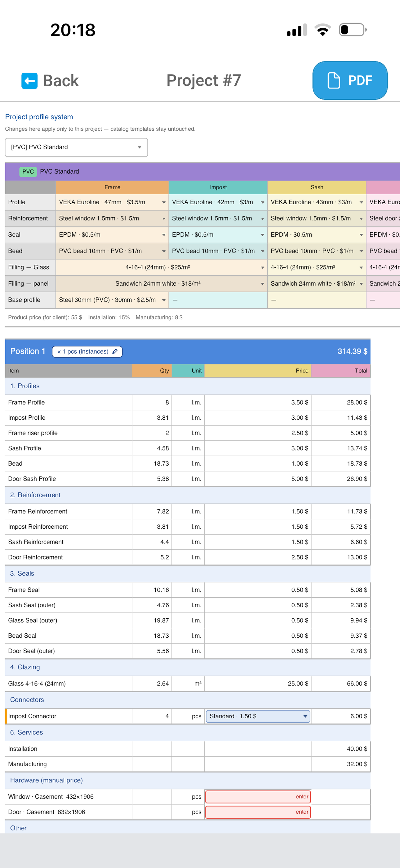Tap the Total column header
Screen dimensions: 400x868
(x=341, y=371)
